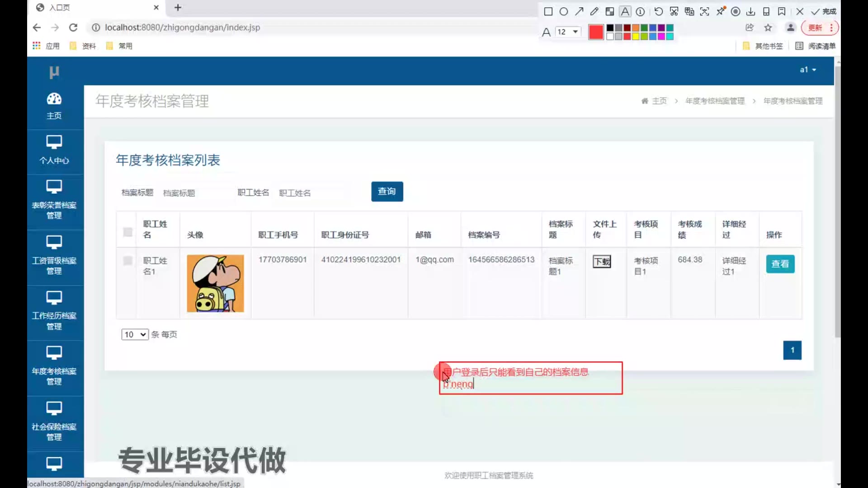Select the pencil drawing tool
Image resolution: width=868 pixels, height=488 pixels.
(x=594, y=11)
